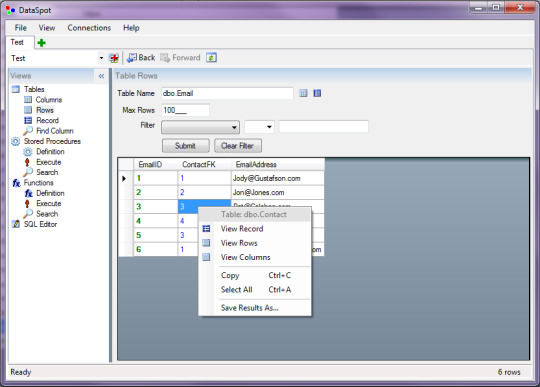Click the Filter value text field

pyautogui.click(x=323, y=126)
